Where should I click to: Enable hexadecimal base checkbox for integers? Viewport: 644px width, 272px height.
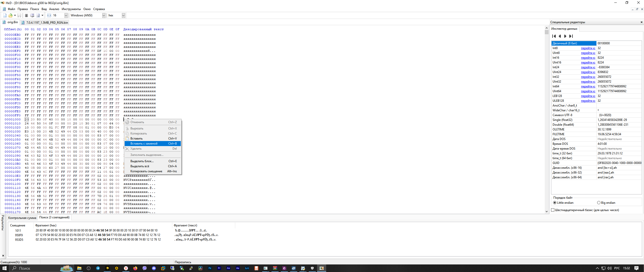pos(553,210)
